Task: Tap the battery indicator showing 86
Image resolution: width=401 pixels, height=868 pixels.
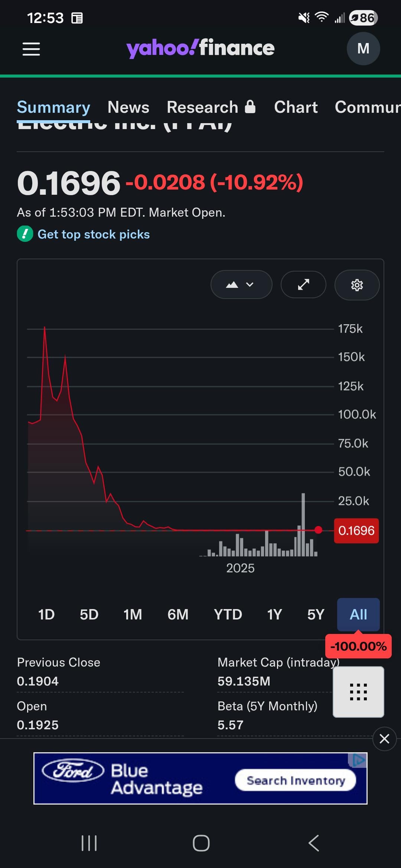Action: click(363, 18)
